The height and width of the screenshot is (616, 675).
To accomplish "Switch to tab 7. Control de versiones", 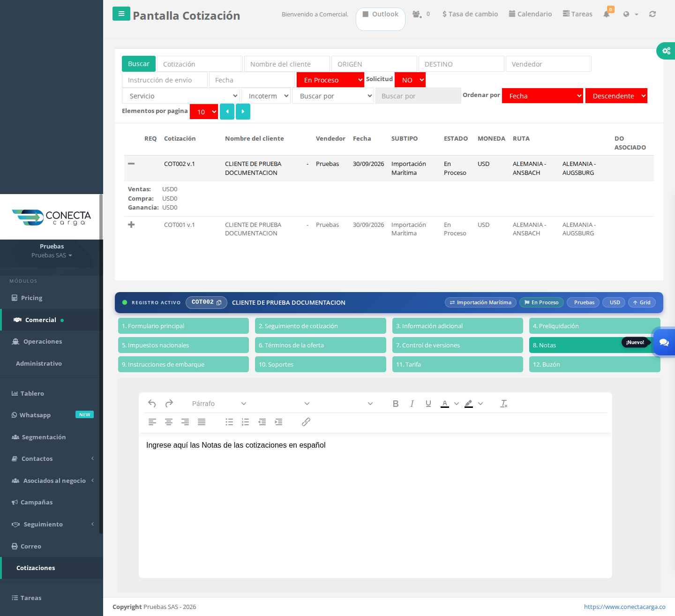I will [457, 345].
